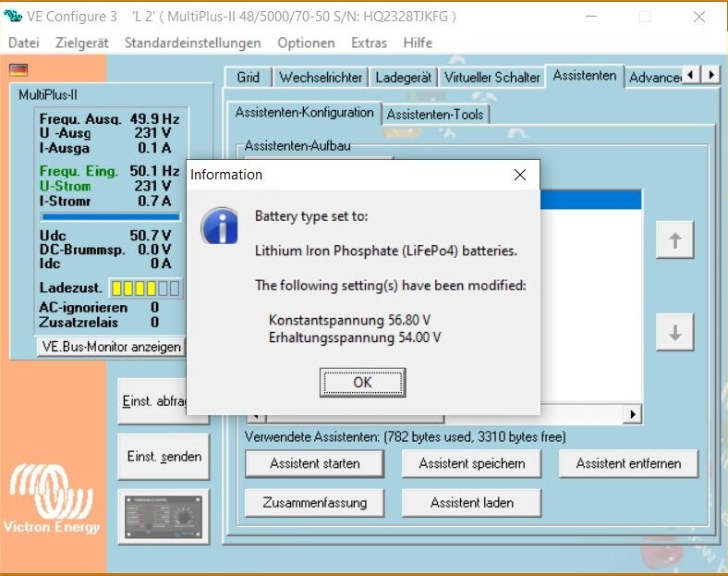This screenshot has width=728, height=576.
Task: Click the Verwendete Assistenten bytes used text
Action: tap(405, 436)
